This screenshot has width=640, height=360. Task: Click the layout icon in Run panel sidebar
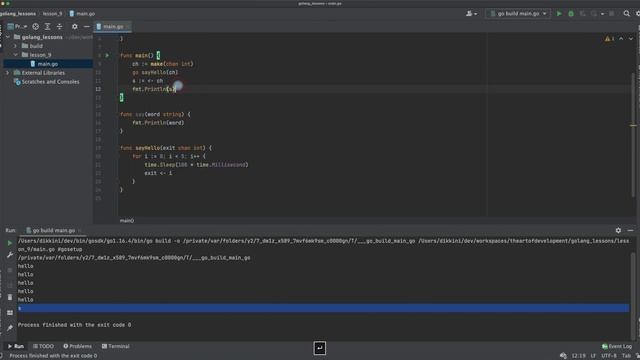tap(10, 313)
